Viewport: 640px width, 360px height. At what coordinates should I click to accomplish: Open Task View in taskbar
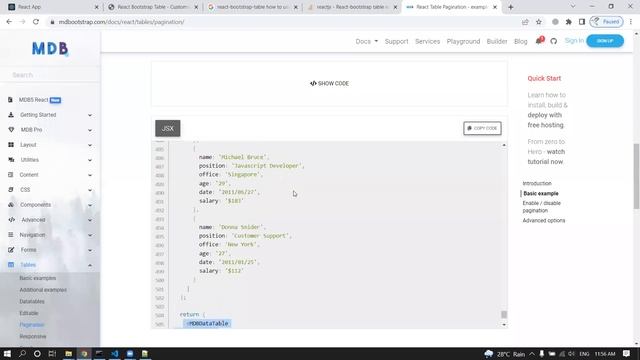[x=52, y=353]
